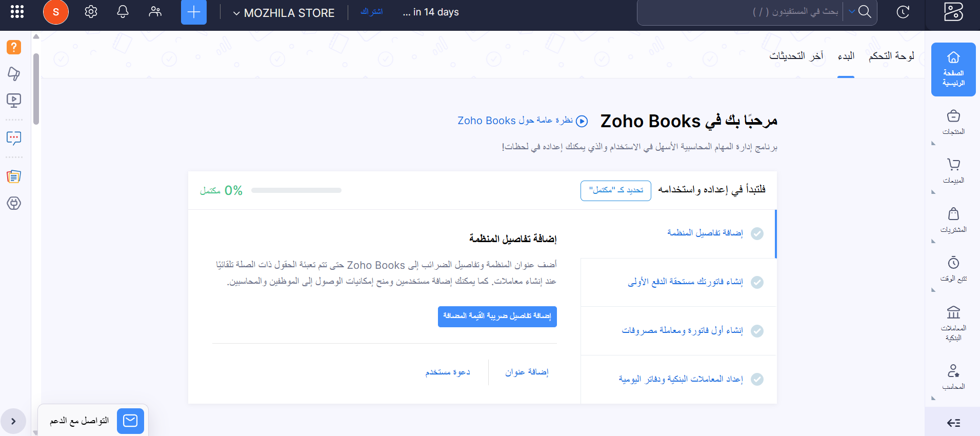
Task: Click the trial 'in 14 days' text
Action: [x=431, y=12]
